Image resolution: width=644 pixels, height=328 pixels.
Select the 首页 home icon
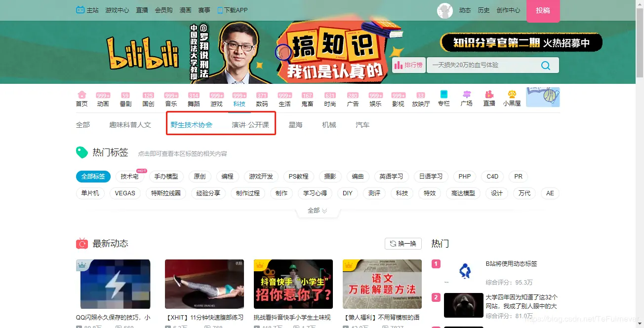[x=81, y=98]
